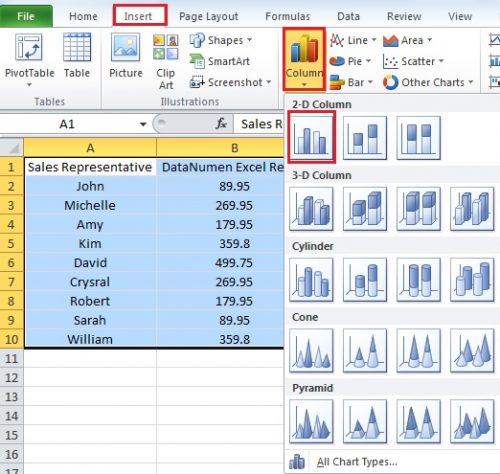Switch to the Insert tab
The height and width of the screenshot is (474, 500).
[x=138, y=16]
